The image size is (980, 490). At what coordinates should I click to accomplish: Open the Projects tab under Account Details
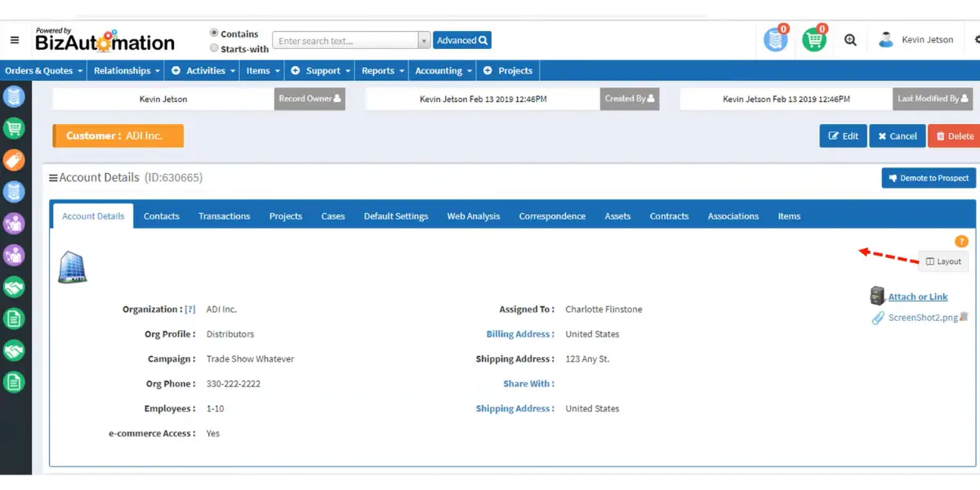tap(286, 216)
